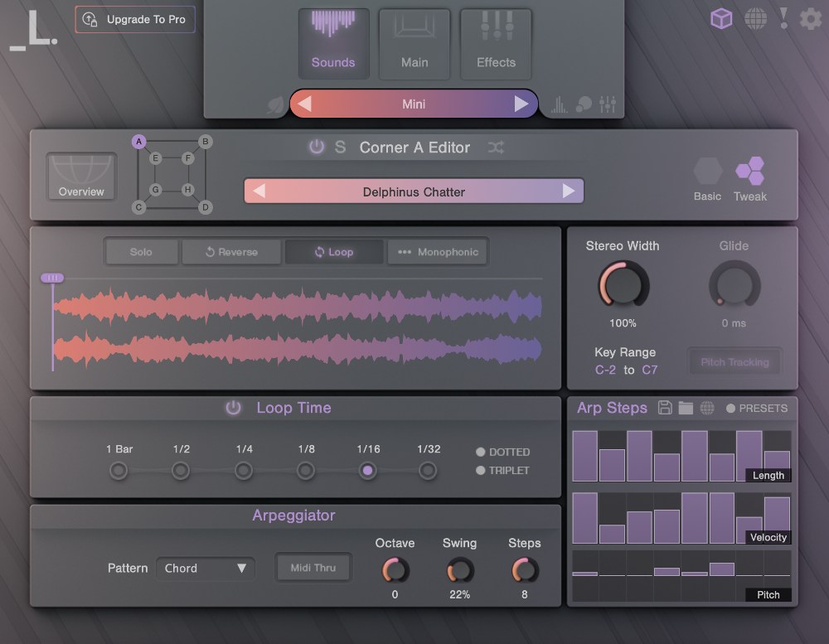Viewport: 829px width, 644px height.
Task: Open the Arp Steps folder browser
Action: click(686, 408)
